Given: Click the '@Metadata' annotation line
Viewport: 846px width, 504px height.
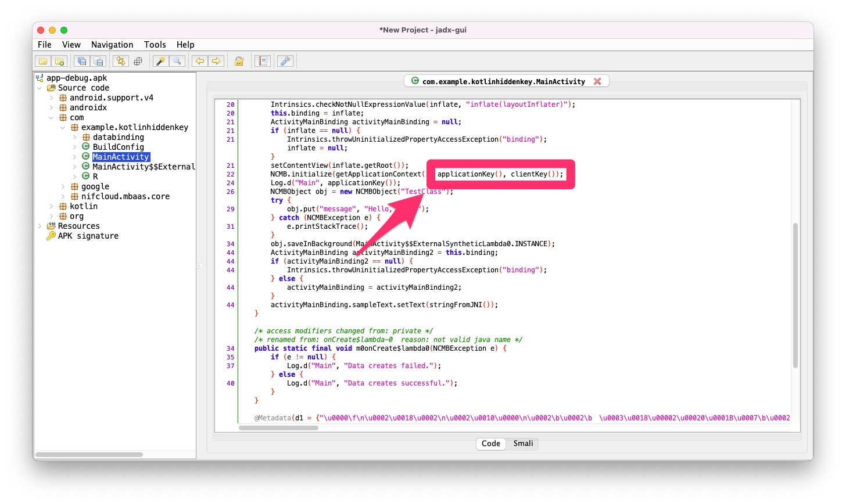Looking at the screenshot, I should 522,418.
